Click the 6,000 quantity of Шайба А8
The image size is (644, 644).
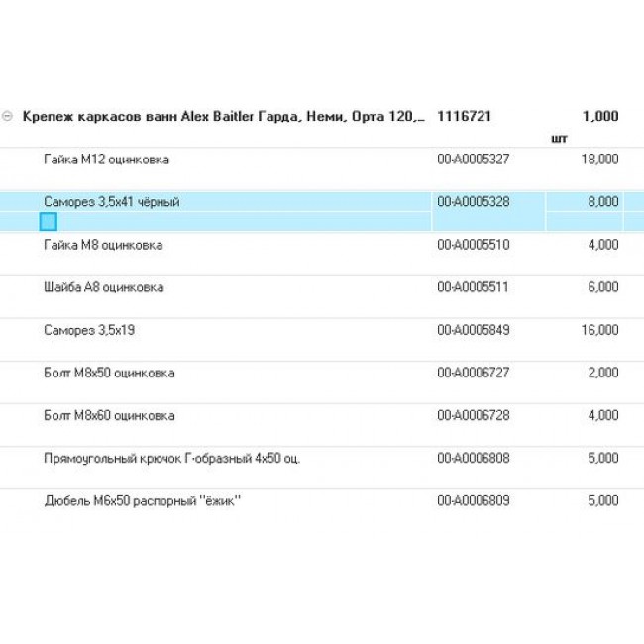pyautogui.click(x=602, y=287)
